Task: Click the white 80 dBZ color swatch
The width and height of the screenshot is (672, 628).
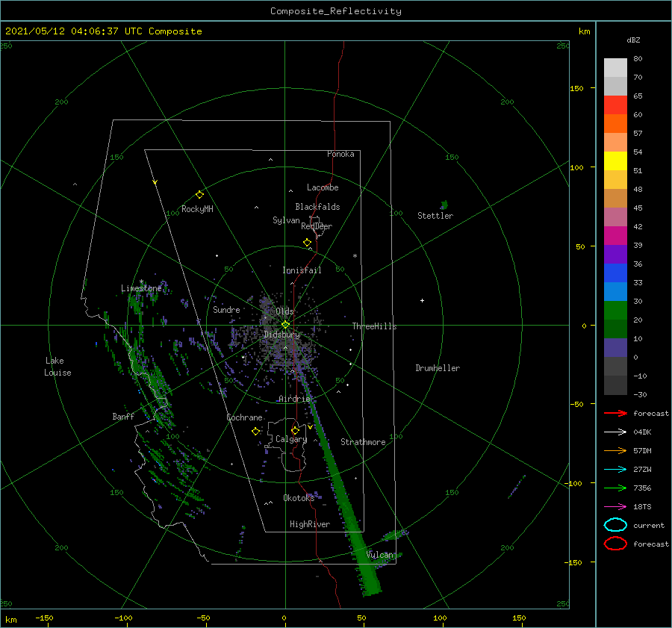Action: click(x=615, y=67)
